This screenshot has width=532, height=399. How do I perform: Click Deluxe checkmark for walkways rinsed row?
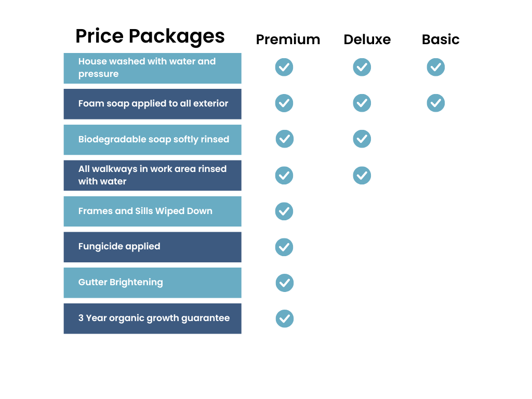pyautogui.click(x=362, y=175)
